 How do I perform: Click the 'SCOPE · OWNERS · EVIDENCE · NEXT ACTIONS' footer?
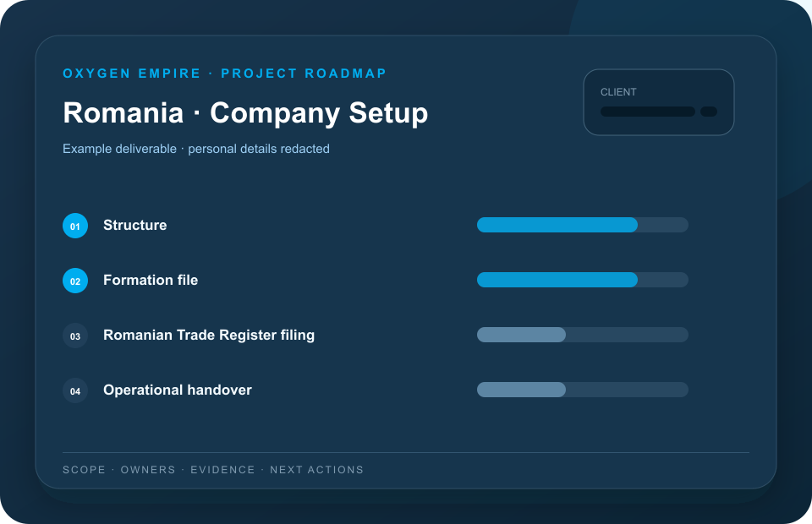pyautogui.click(x=213, y=470)
